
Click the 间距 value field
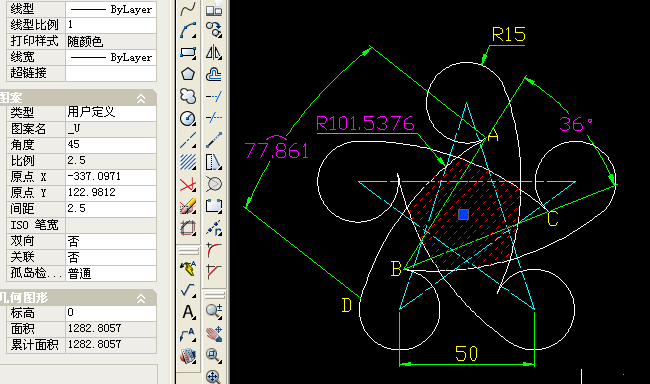point(111,209)
